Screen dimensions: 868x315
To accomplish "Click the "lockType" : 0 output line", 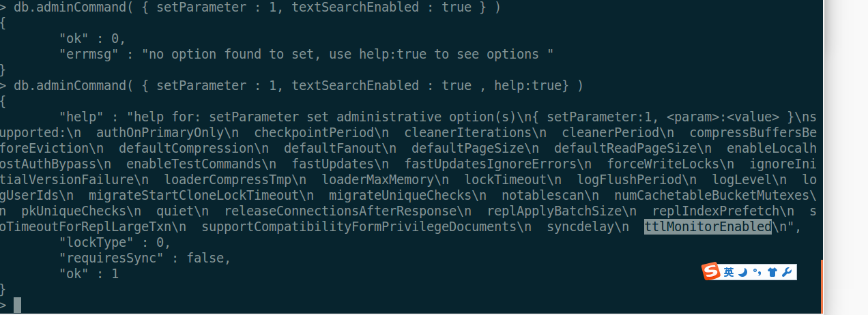I will (115, 242).
